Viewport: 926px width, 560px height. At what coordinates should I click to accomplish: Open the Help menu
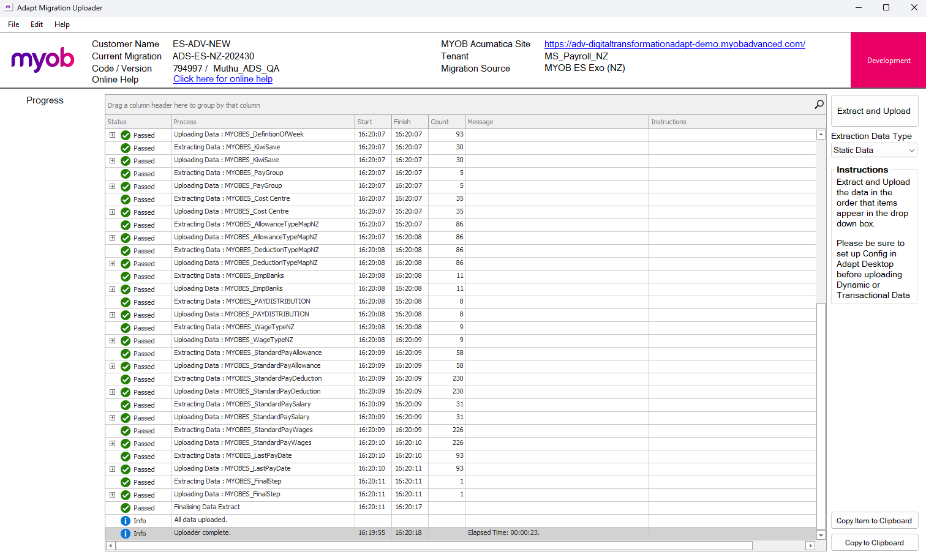[62, 24]
